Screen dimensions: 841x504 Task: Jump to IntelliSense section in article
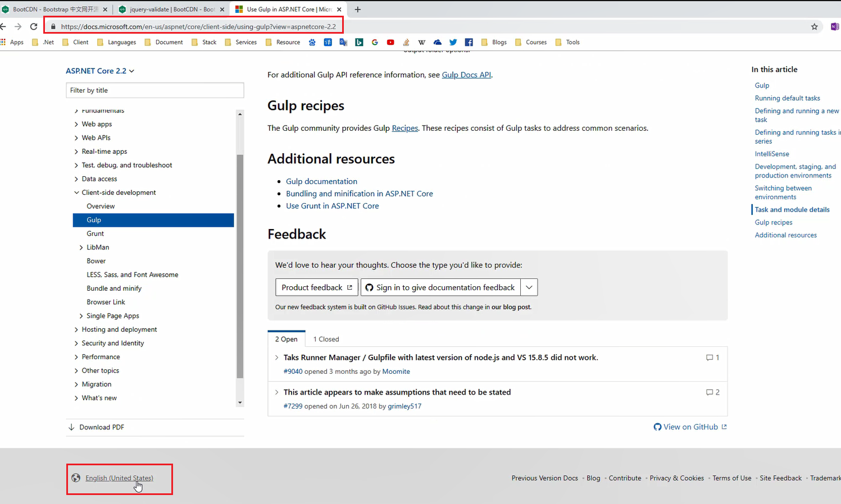(772, 154)
